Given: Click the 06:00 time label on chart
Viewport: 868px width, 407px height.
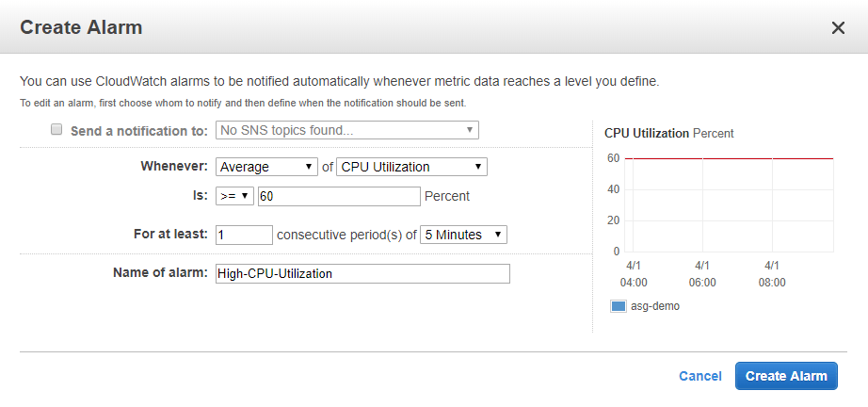Looking at the screenshot, I should [x=702, y=282].
